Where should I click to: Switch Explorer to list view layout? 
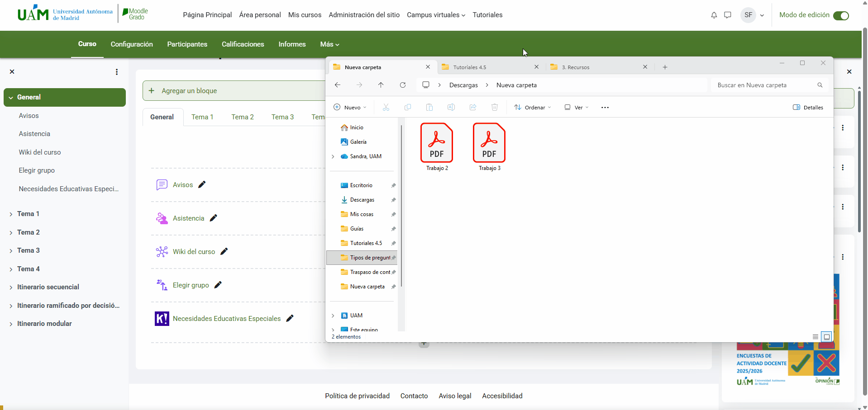pyautogui.click(x=816, y=337)
